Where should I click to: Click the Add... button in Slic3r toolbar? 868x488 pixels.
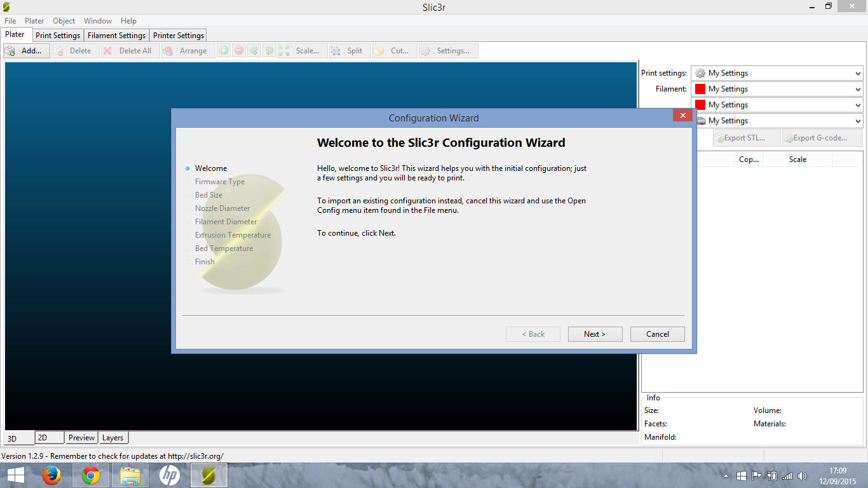click(27, 51)
